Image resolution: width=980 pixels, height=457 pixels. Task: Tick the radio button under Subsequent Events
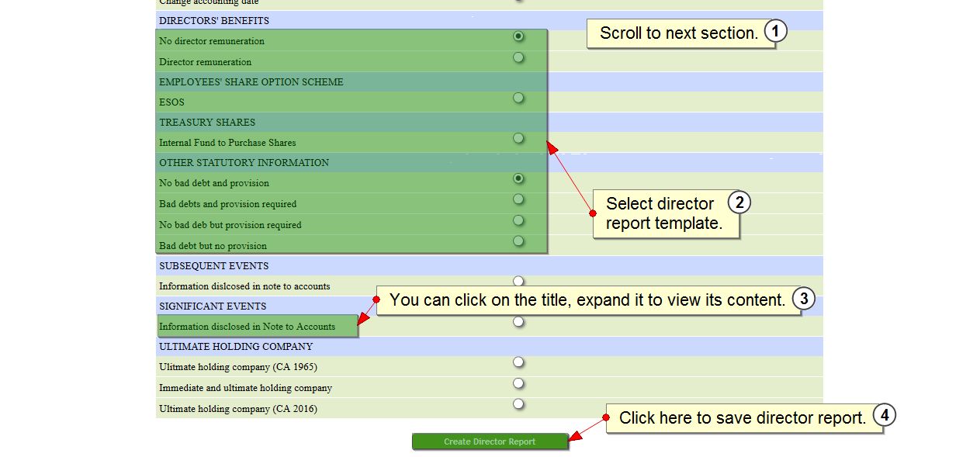click(x=518, y=281)
